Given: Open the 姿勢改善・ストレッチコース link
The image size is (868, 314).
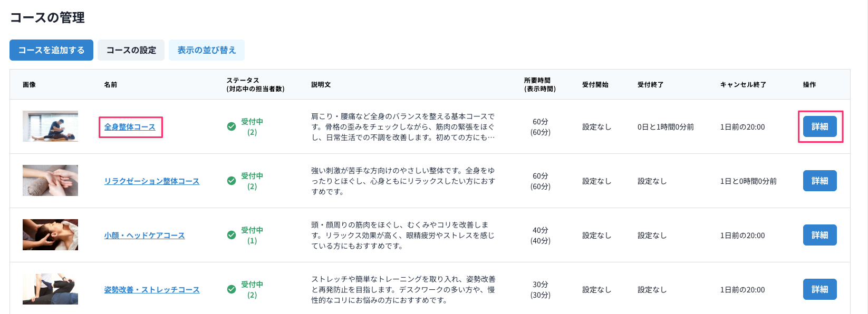Looking at the screenshot, I should click(x=151, y=290).
